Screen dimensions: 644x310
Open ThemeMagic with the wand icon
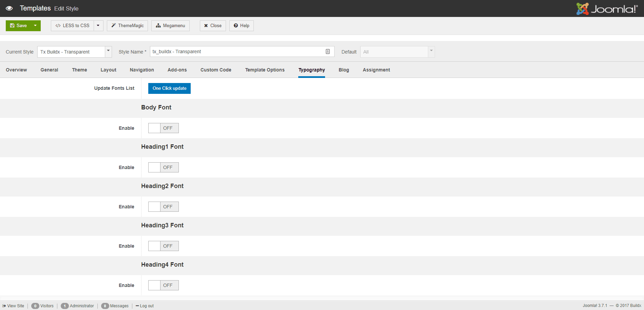127,26
